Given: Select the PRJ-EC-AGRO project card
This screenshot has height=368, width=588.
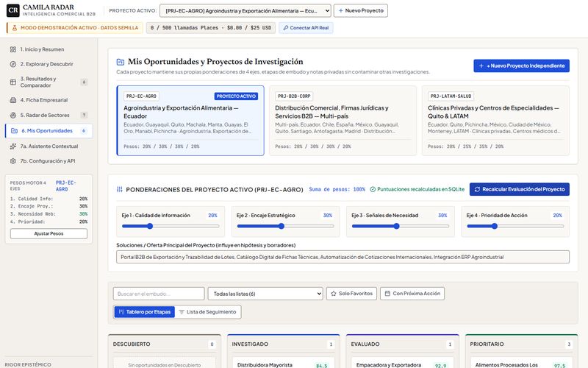Looking at the screenshot, I should (x=190, y=121).
